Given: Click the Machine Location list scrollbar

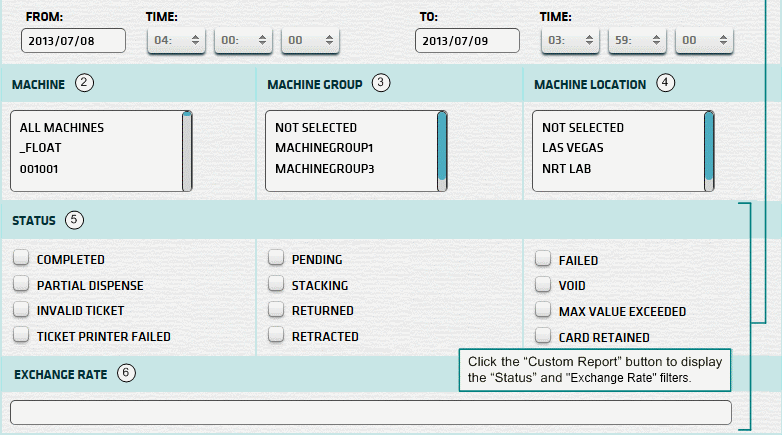Looking at the screenshot, I should [x=709, y=151].
